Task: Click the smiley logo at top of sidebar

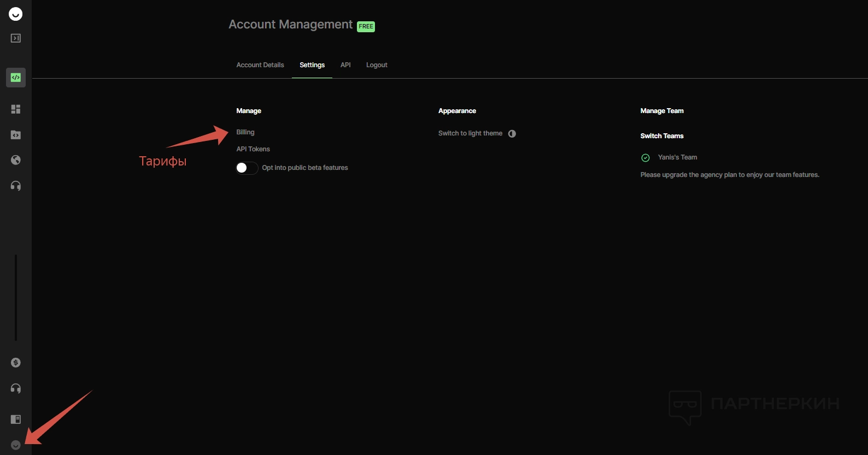Action: point(15,14)
